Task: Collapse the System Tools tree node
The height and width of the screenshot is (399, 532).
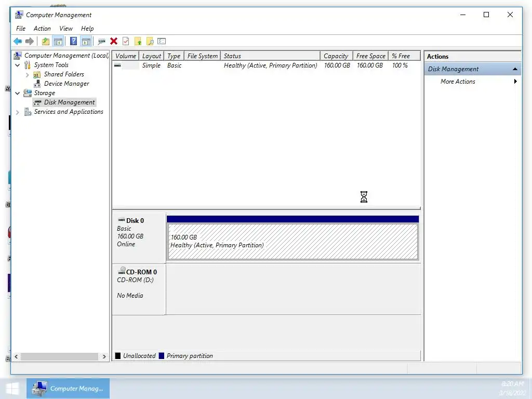Action: [x=17, y=65]
